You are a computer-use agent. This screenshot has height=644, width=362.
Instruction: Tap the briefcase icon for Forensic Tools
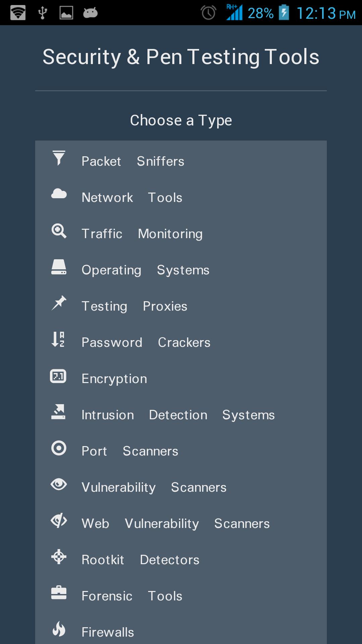point(59,593)
